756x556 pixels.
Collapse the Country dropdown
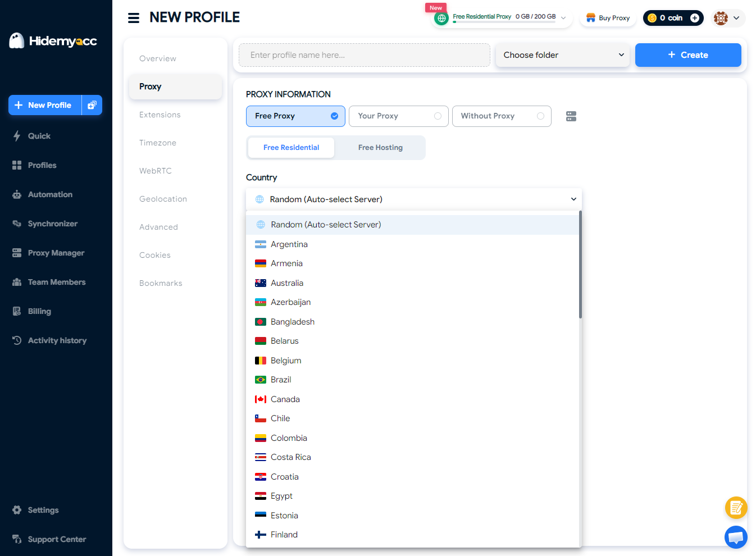coord(414,199)
